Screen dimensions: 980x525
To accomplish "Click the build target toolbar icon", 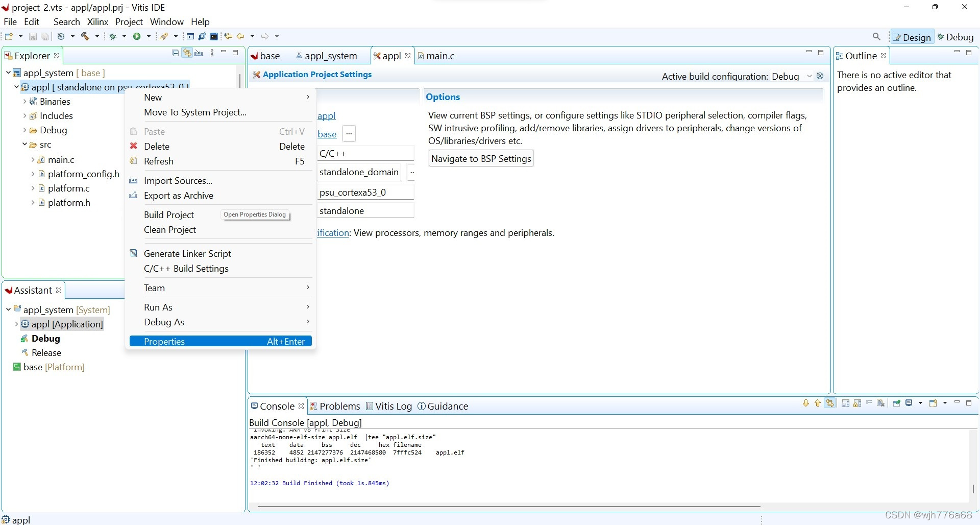I will [61, 36].
